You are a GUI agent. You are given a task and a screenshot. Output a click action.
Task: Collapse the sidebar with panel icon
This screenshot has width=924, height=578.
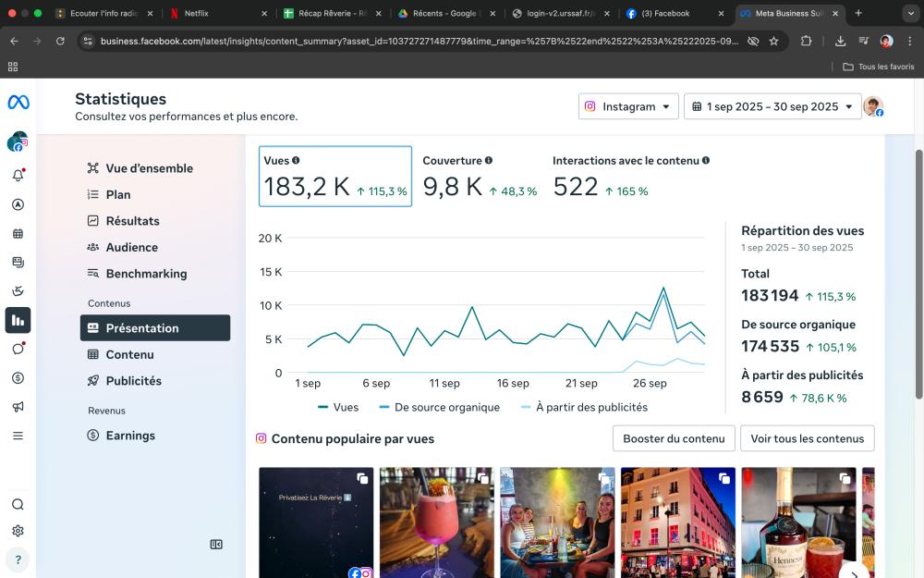(x=216, y=545)
